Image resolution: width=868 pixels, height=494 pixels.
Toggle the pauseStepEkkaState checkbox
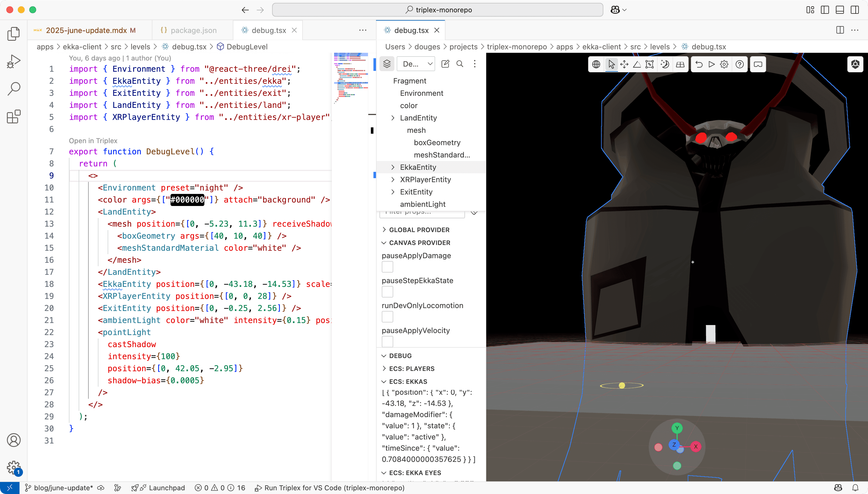tap(387, 292)
